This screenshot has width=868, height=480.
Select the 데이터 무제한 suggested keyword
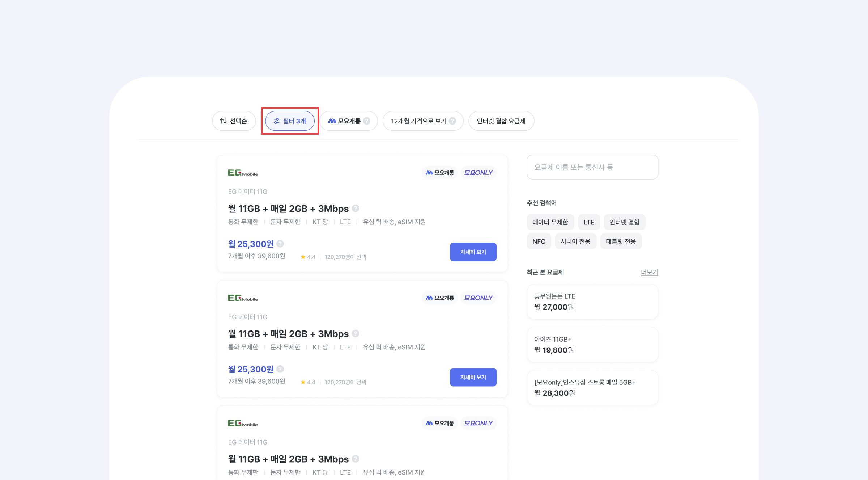click(x=550, y=222)
